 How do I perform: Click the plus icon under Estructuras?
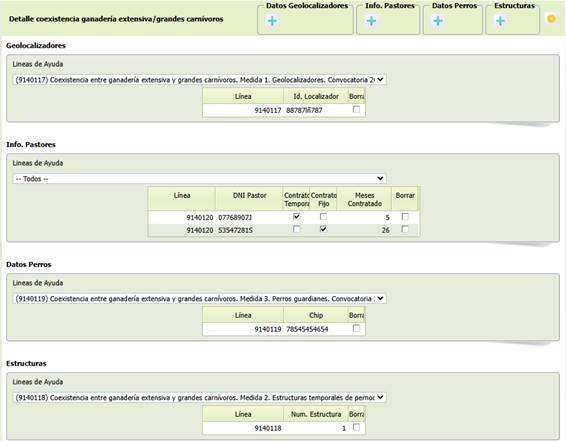(501, 21)
